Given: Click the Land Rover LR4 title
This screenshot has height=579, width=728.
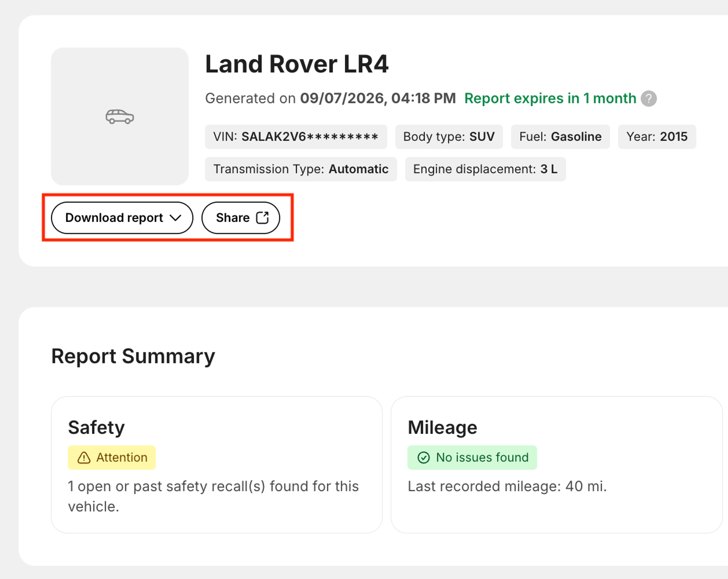Looking at the screenshot, I should point(297,64).
